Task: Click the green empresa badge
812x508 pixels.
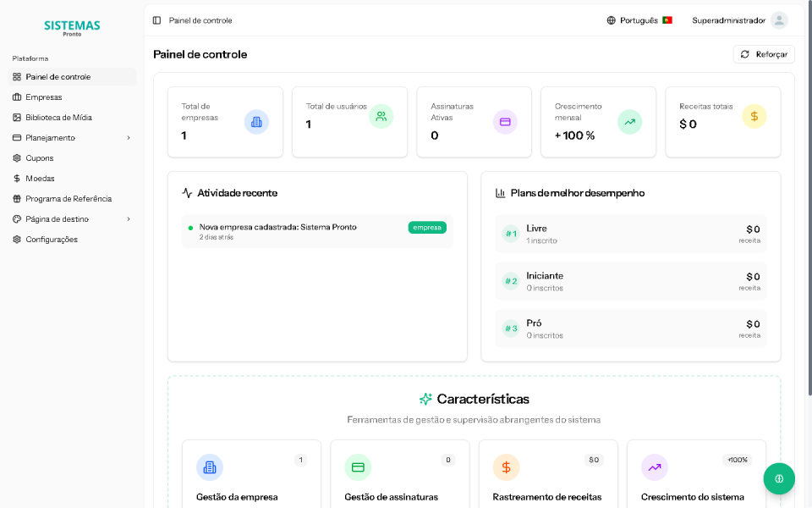Action: point(427,228)
